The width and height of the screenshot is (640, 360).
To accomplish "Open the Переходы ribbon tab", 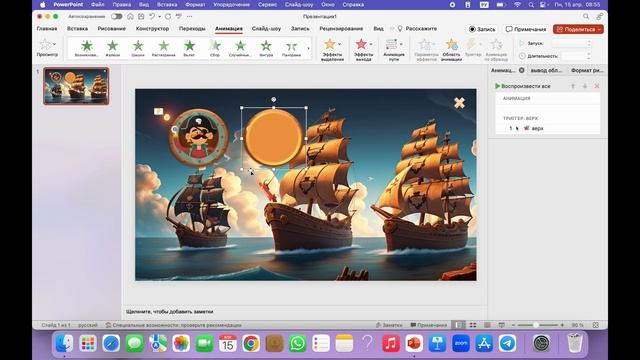I will click(x=192, y=29).
